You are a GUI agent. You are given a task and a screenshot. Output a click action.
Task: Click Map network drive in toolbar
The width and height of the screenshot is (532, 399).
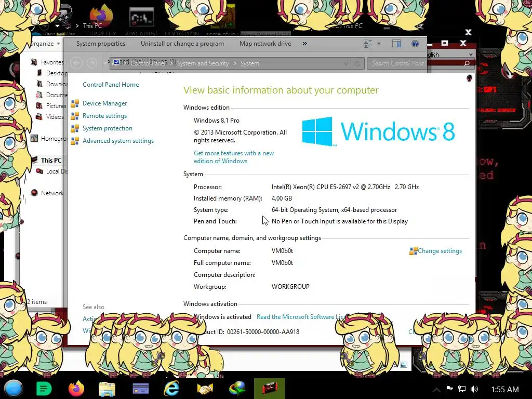265,44
